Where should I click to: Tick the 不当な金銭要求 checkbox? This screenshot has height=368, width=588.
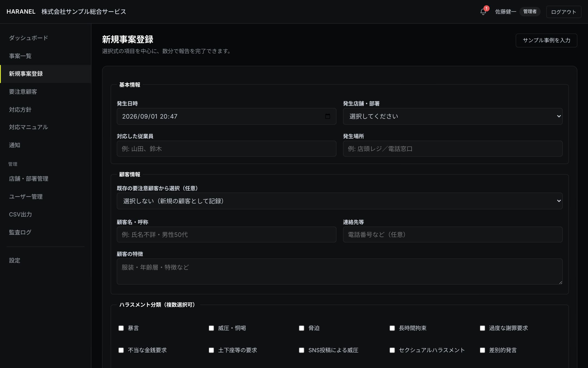pyautogui.click(x=121, y=350)
